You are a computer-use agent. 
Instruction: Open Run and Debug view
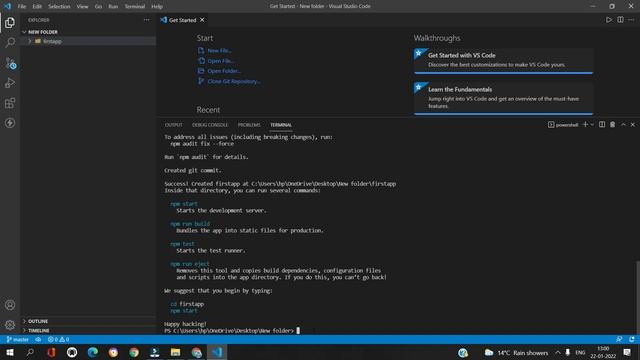[x=10, y=83]
